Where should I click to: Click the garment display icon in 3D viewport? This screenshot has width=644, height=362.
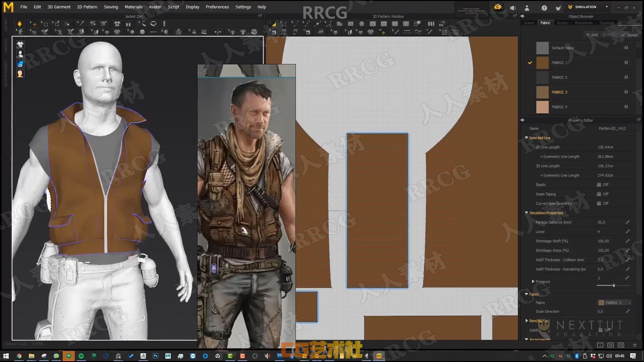coord(20,44)
